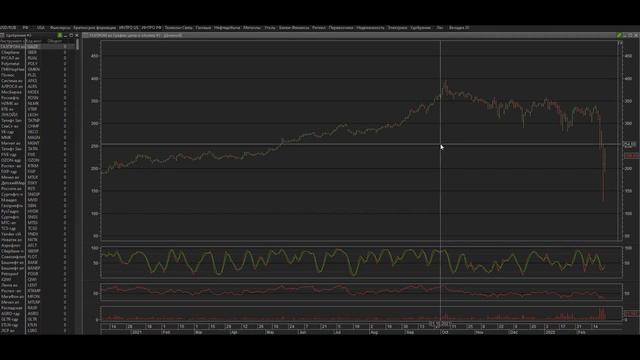The width and height of the screenshot is (640, 360).
Task: Select the AGRO row in watchlist
Action: coord(38,313)
